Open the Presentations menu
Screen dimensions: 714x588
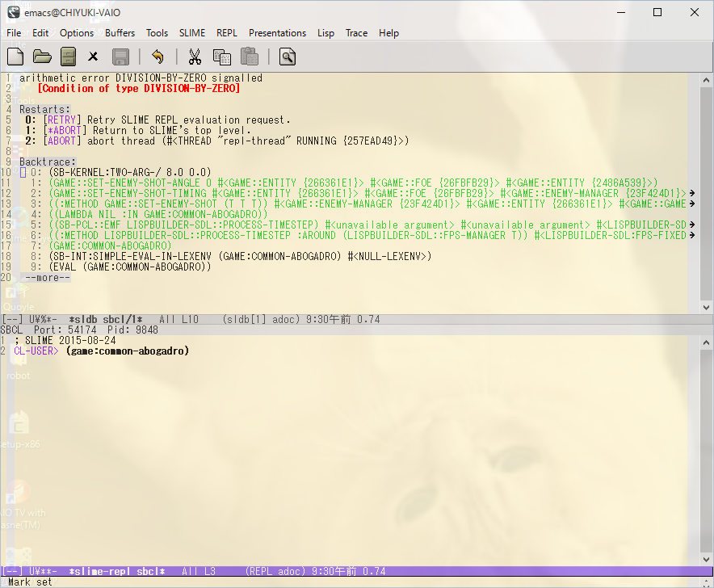[x=277, y=33]
